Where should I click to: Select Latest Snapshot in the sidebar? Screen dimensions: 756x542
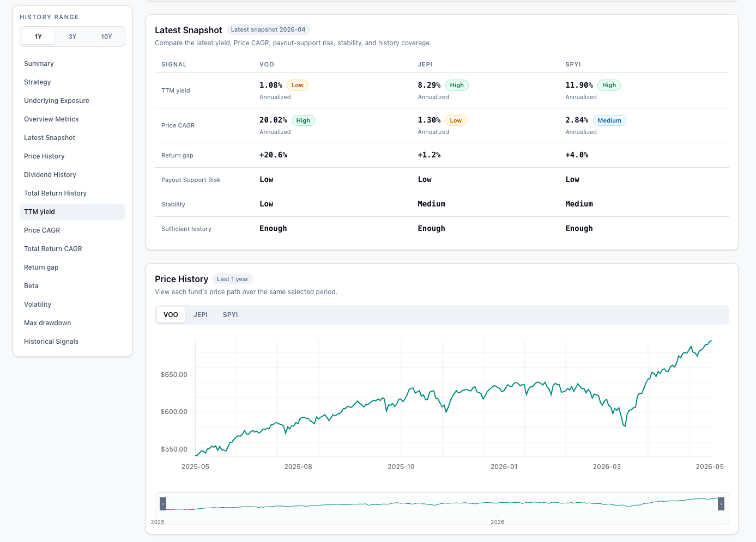(x=72, y=138)
